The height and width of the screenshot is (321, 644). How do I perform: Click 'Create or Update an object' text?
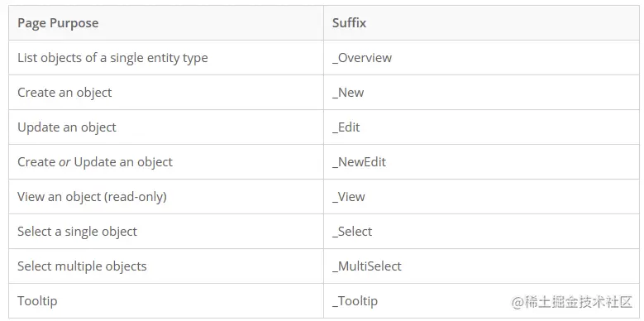click(x=95, y=161)
